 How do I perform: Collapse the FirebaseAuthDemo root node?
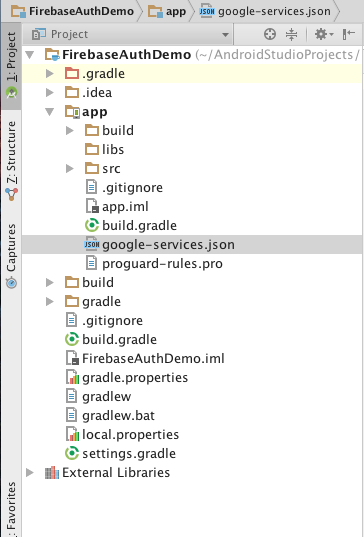(x=30, y=54)
